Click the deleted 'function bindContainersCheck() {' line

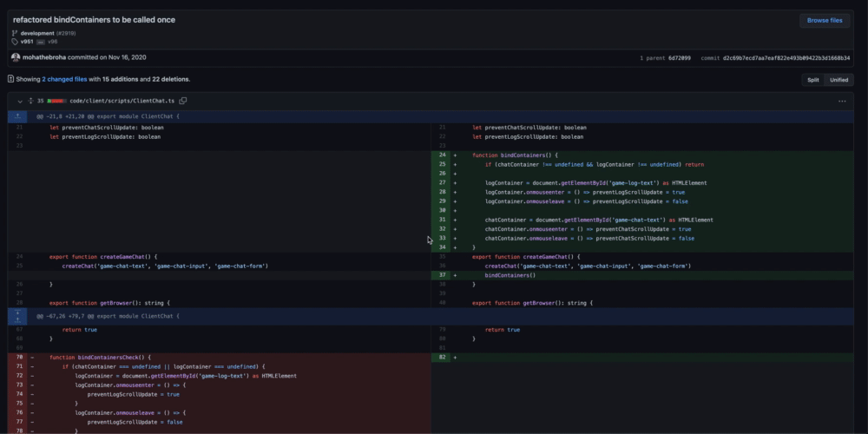point(100,358)
